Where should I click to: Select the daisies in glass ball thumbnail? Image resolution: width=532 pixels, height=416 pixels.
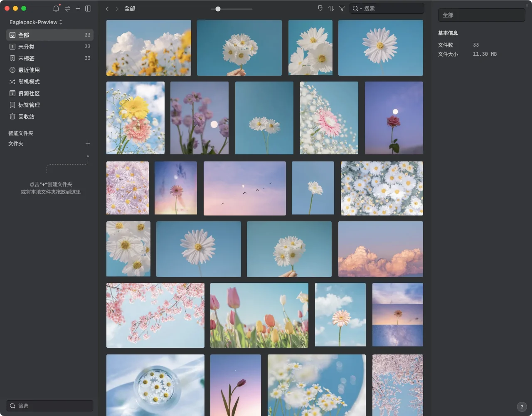[x=155, y=385]
